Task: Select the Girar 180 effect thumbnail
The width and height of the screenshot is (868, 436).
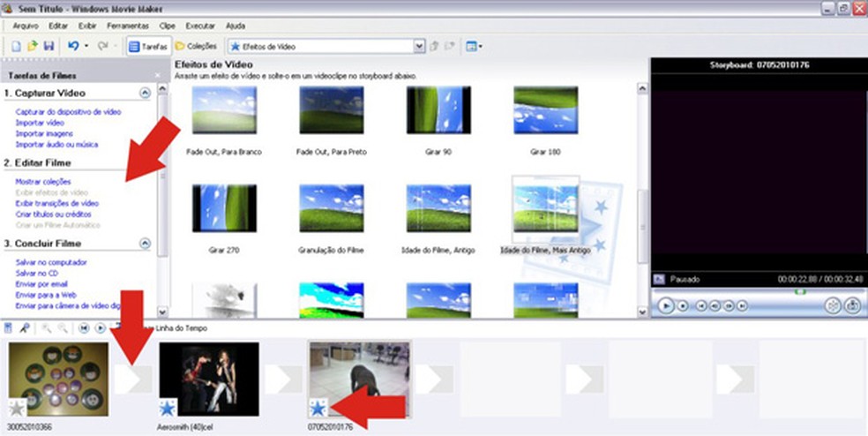Action: coord(545,111)
